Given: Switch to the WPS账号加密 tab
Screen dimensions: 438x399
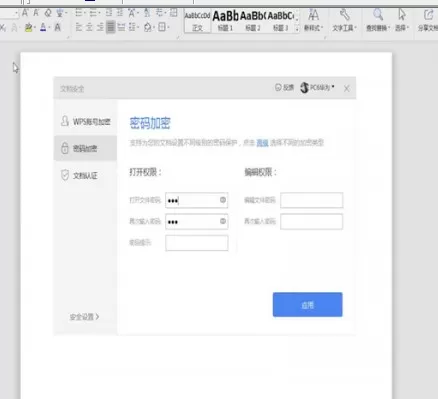Looking at the screenshot, I should 86,122.
